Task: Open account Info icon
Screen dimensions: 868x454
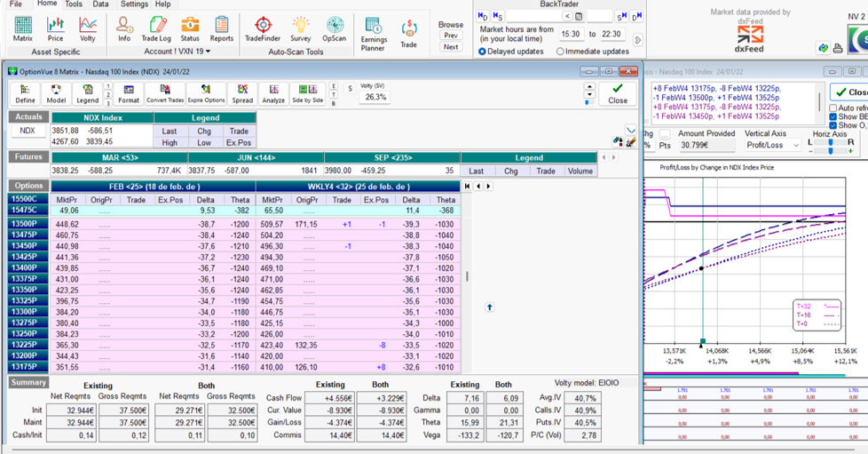Action: [124, 29]
